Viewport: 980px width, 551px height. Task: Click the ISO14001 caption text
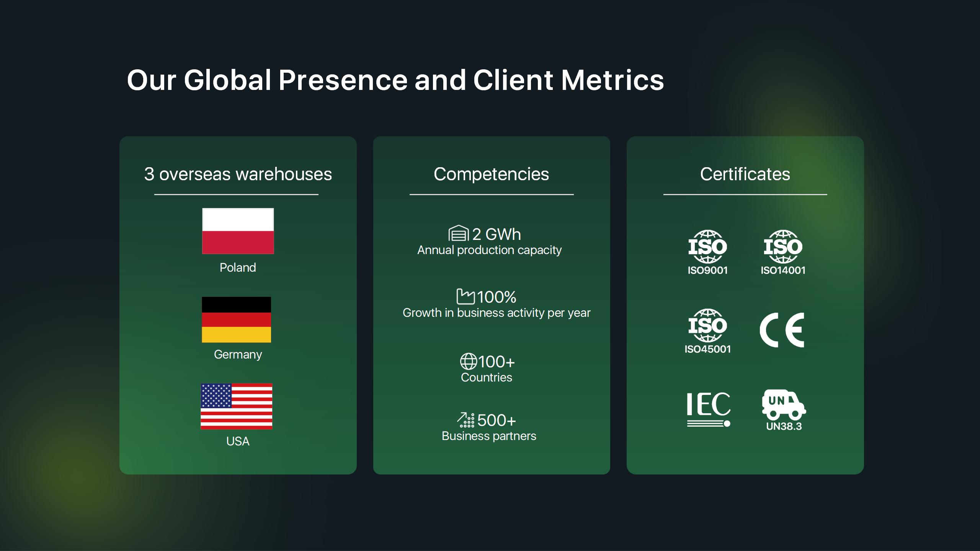click(783, 270)
